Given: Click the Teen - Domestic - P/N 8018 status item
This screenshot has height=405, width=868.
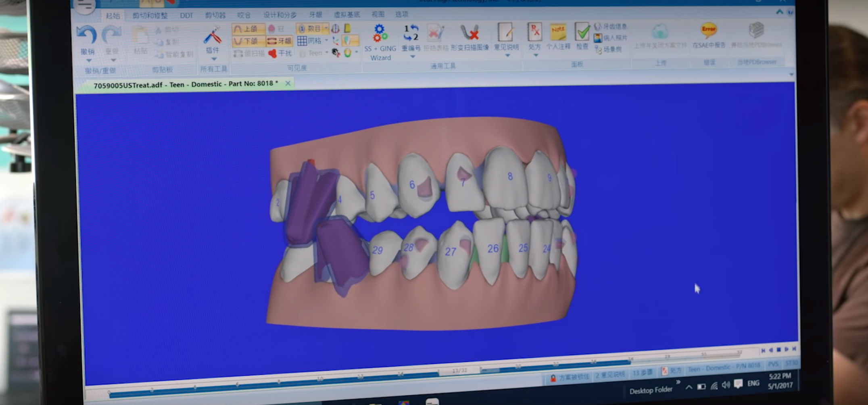Looking at the screenshot, I should 724,368.
